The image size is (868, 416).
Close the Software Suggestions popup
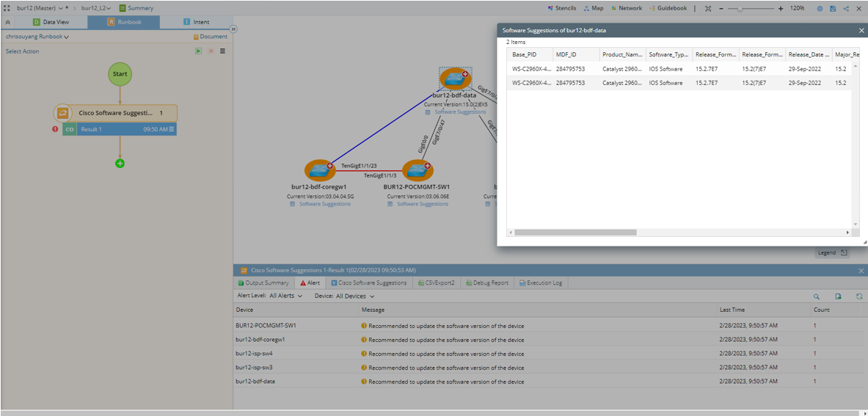pyautogui.click(x=860, y=31)
